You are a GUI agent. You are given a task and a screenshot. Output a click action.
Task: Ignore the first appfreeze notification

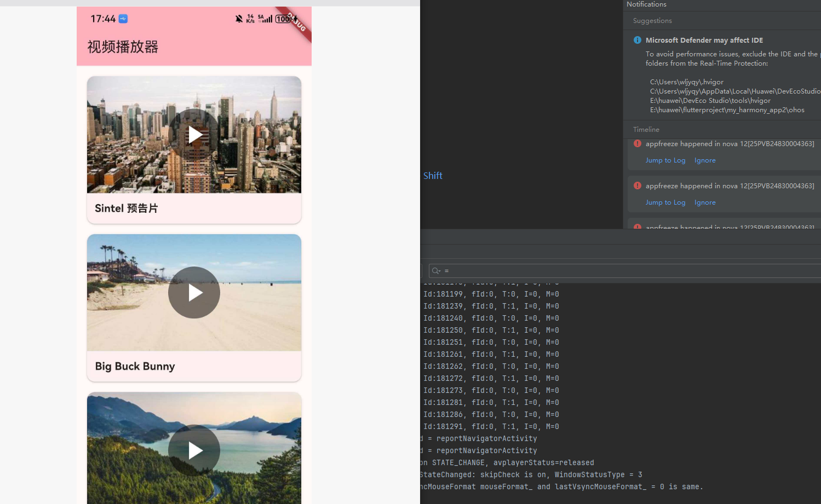705,160
